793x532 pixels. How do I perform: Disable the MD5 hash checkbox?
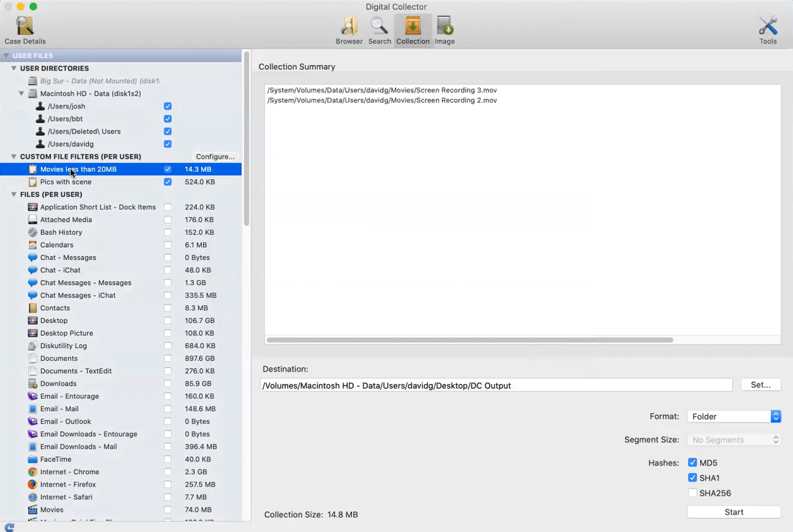coord(692,463)
